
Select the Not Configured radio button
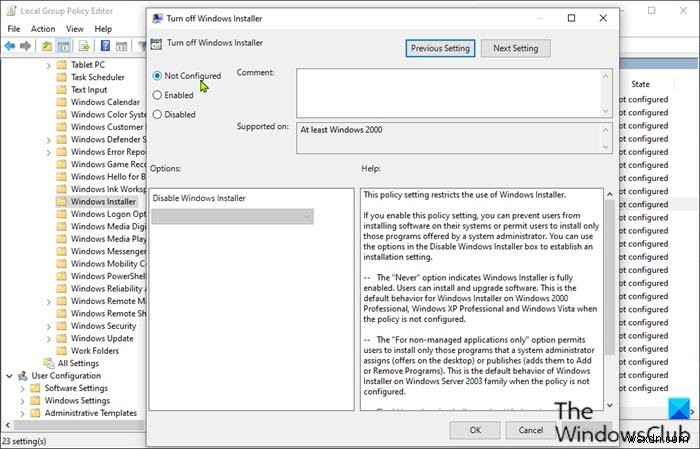click(157, 76)
